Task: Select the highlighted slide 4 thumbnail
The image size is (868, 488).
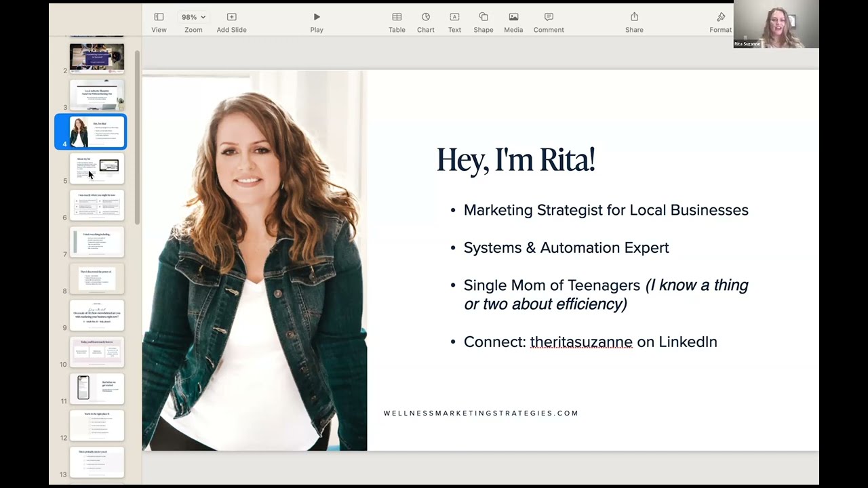Action: click(x=97, y=131)
